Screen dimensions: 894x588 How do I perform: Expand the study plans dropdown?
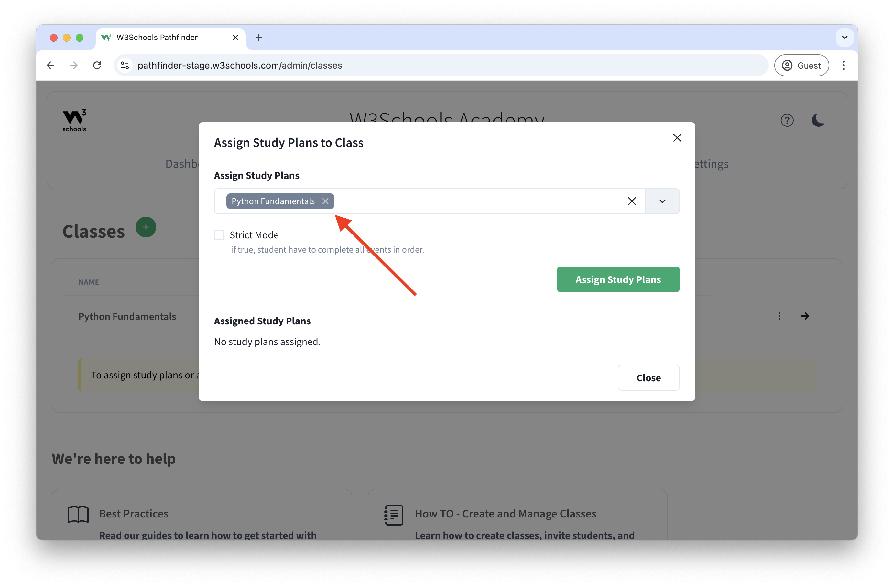tap(662, 201)
